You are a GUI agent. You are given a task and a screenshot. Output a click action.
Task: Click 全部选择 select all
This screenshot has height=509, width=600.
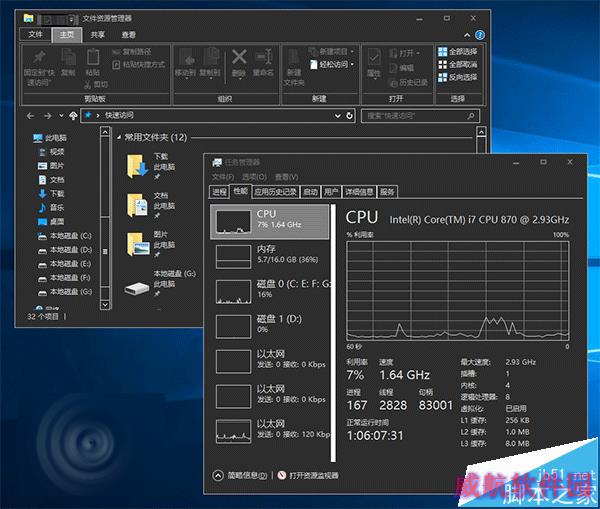click(458, 51)
